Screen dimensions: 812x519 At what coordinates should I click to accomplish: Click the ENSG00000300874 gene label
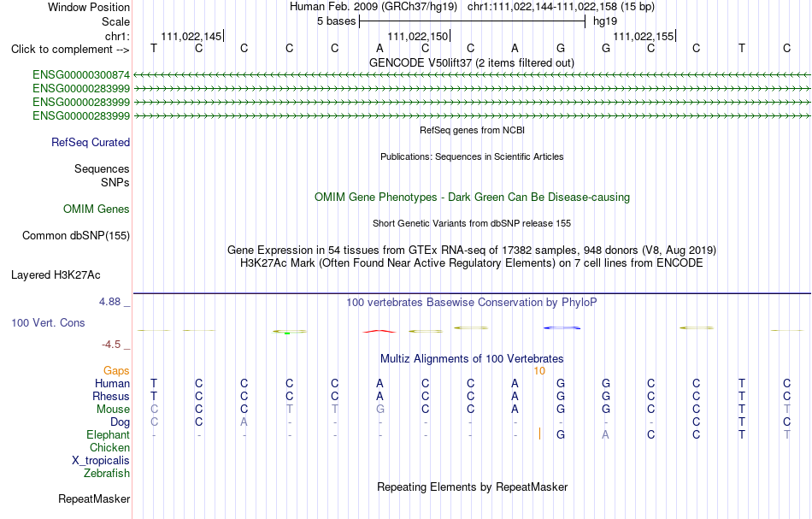click(81, 75)
